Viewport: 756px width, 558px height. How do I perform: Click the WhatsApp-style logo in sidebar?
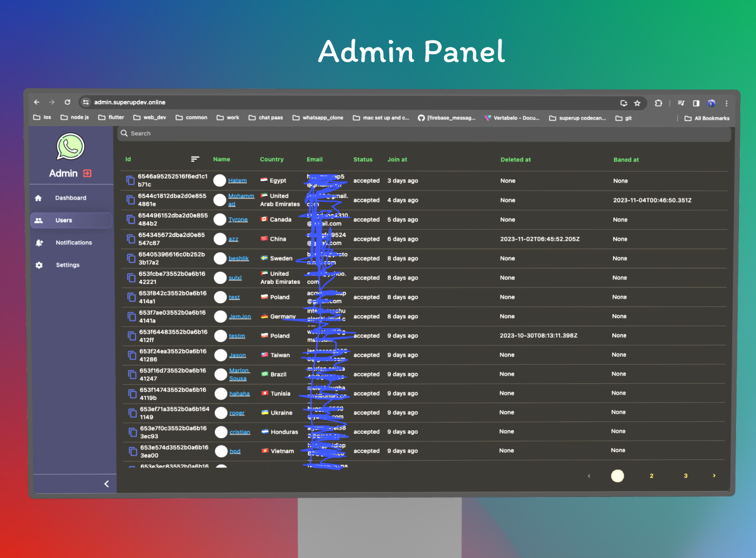tap(70, 147)
